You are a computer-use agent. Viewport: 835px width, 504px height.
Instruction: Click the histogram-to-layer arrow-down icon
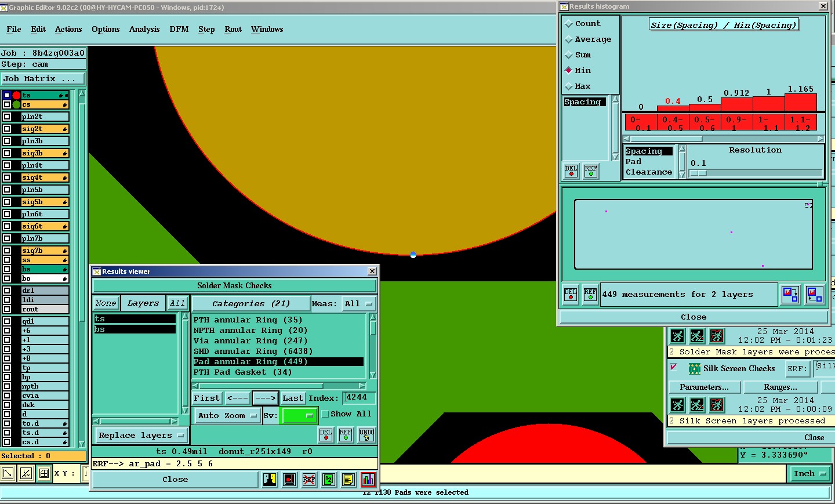tap(790, 295)
